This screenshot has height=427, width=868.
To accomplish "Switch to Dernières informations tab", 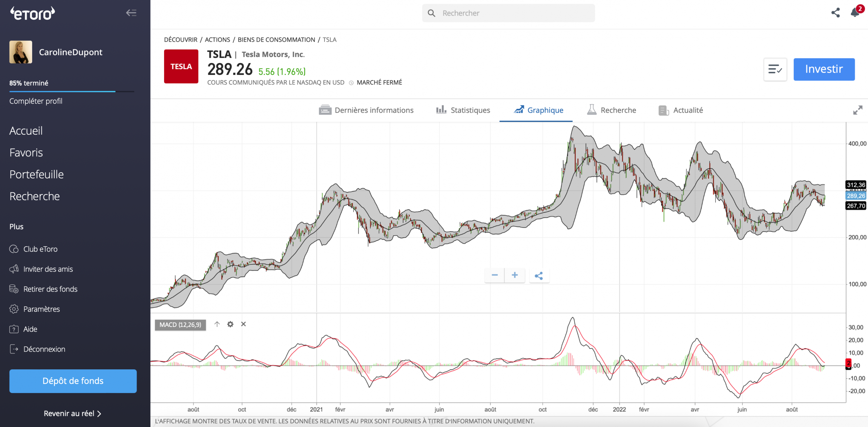I will point(366,110).
